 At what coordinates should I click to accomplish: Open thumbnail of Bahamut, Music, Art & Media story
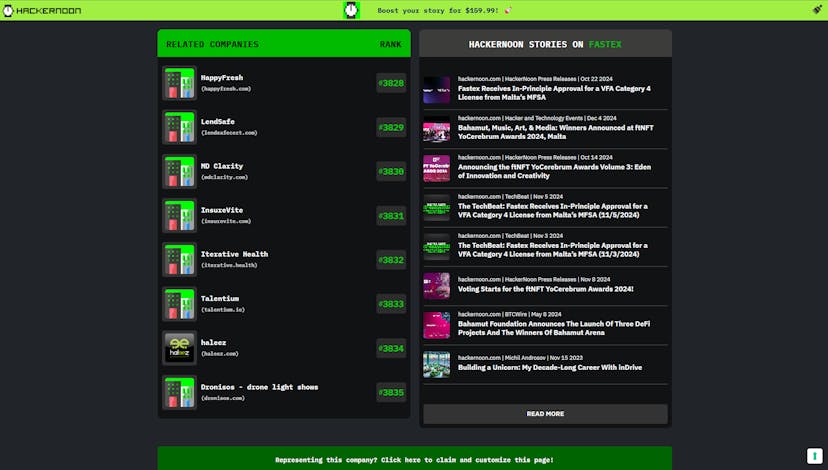click(437, 129)
